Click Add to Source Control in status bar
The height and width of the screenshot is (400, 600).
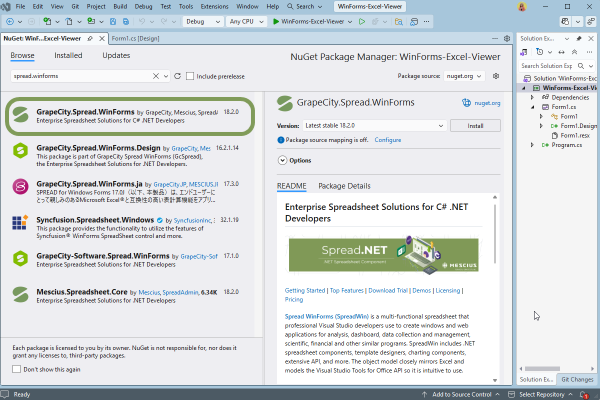pyautogui.click(x=460, y=395)
